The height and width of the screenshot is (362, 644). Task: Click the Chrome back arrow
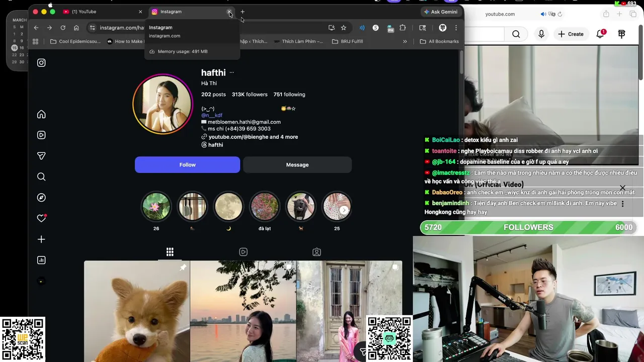36,28
